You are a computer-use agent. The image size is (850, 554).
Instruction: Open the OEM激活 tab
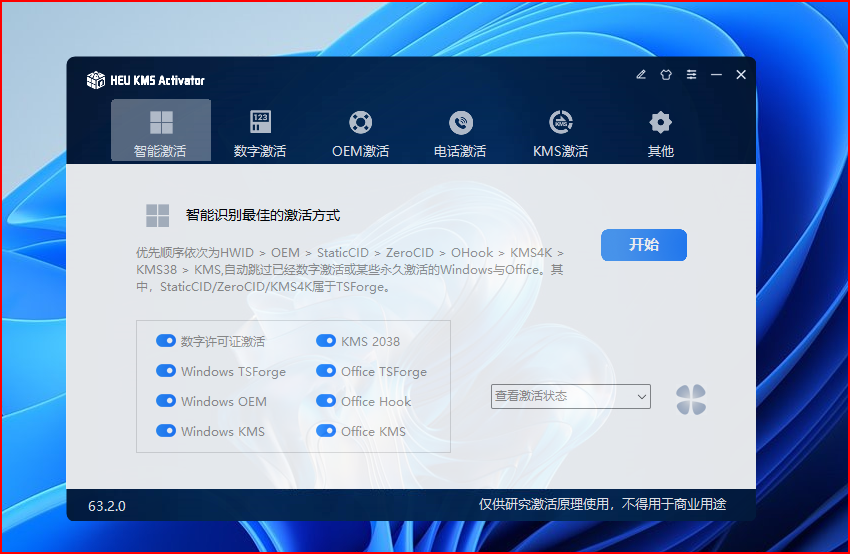click(x=360, y=133)
